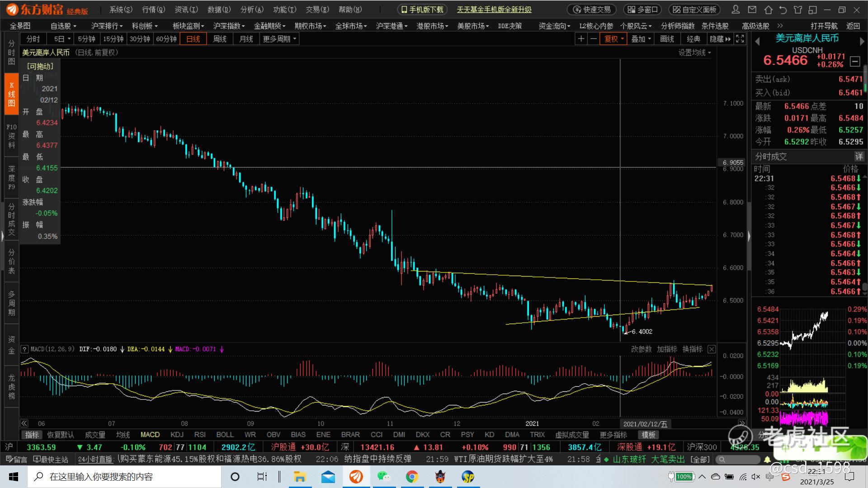Open ticker search magnifier in status bar
The image size is (868, 488).
coord(722,460)
